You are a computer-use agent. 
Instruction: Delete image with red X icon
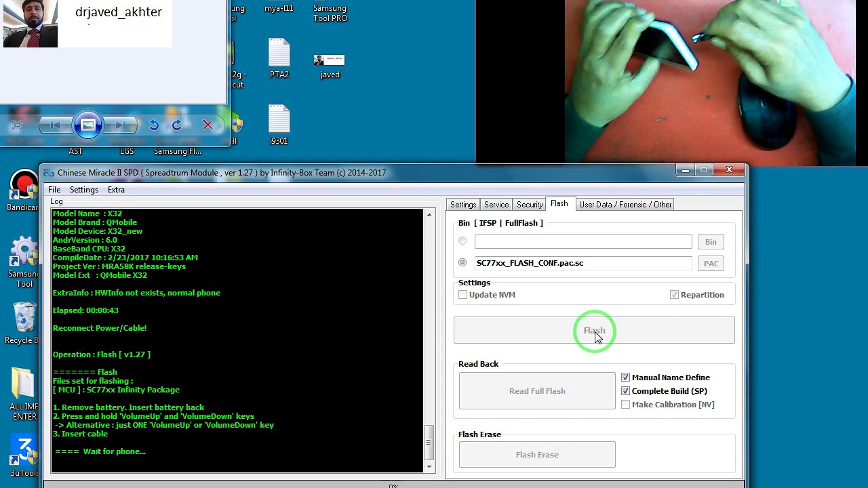click(x=208, y=125)
